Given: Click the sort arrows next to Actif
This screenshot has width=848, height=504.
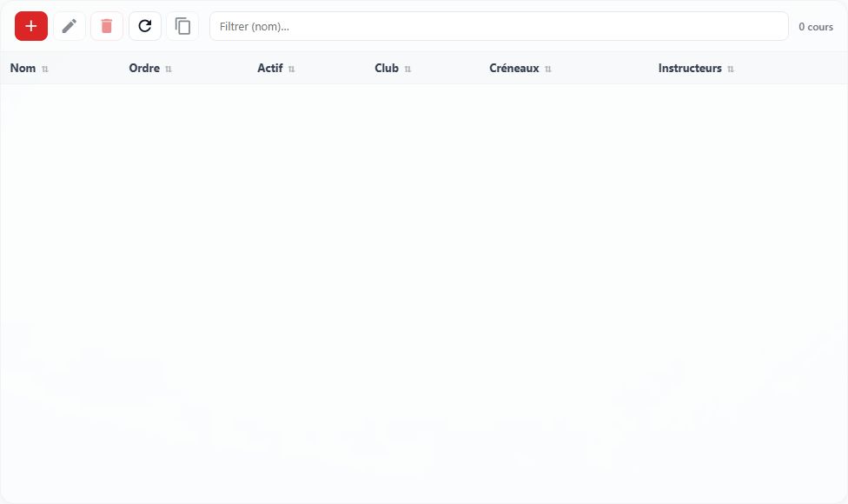Looking at the screenshot, I should 292,69.
